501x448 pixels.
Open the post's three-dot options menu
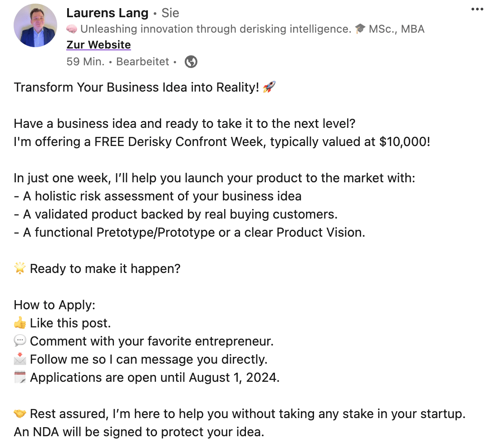477,10
